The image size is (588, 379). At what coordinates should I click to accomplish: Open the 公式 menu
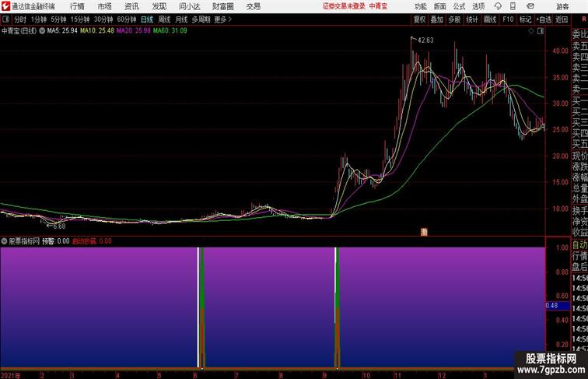[459, 6]
